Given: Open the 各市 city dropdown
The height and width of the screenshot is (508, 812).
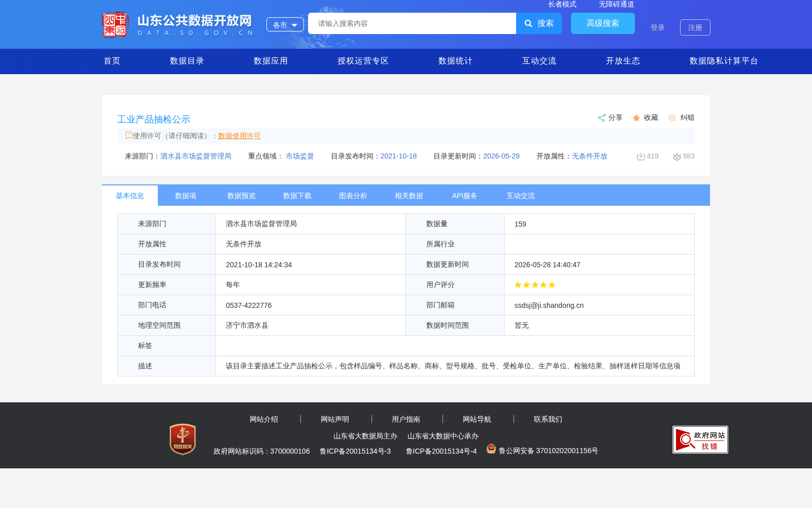Looking at the screenshot, I should tap(285, 24).
